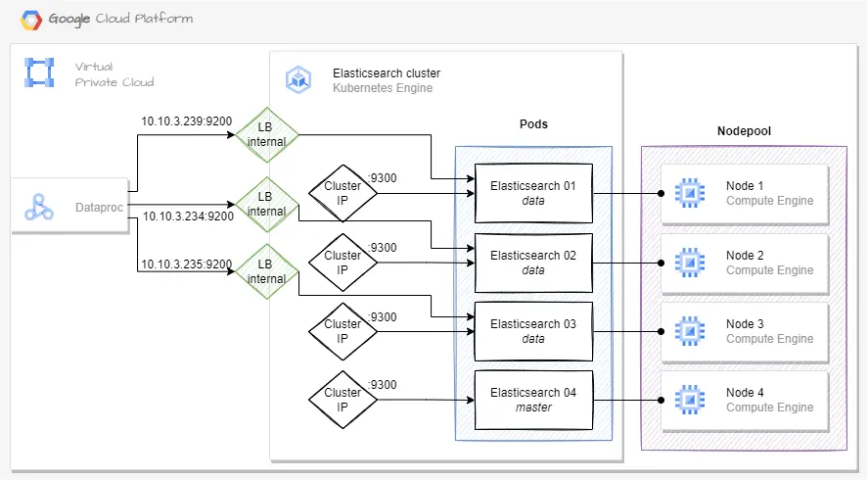868x480 pixels.
Task: Click the Elasticsearch cluster heading
Action: point(387,73)
